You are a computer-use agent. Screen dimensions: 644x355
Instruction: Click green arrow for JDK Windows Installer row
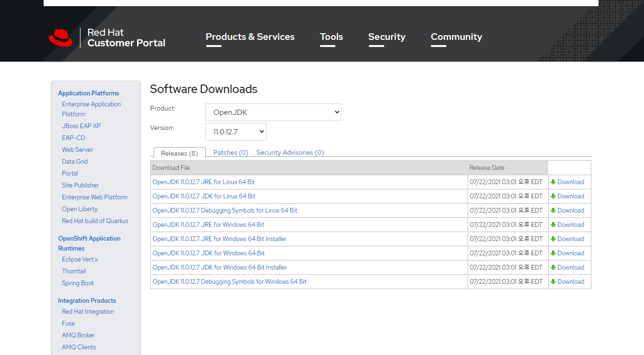[x=553, y=268]
